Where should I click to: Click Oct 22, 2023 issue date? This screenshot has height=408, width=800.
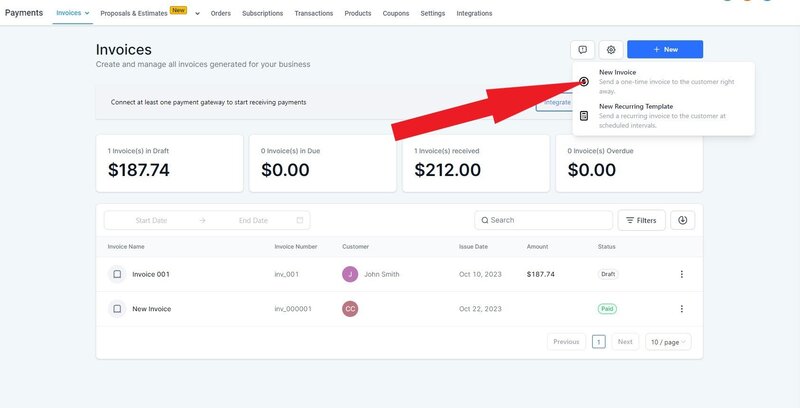pos(480,309)
